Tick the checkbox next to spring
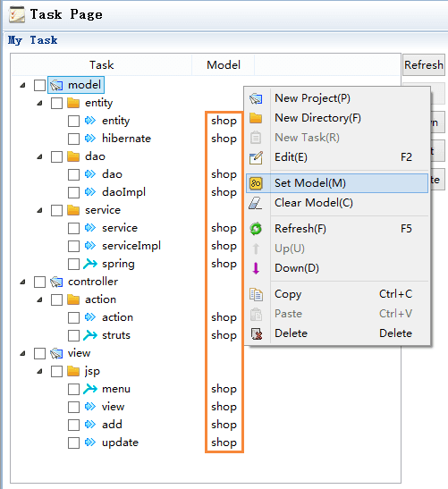448x489 pixels. click(x=73, y=264)
